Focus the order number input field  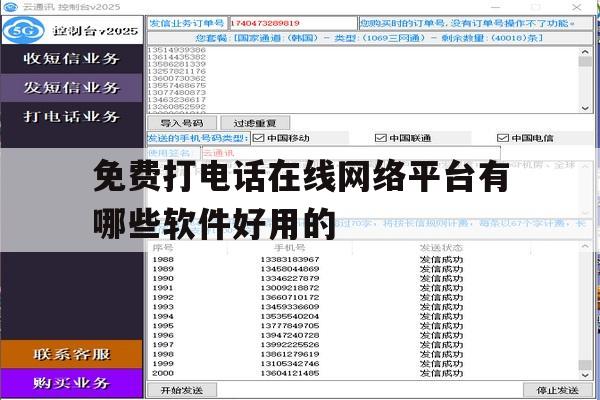pyautogui.click(x=293, y=23)
